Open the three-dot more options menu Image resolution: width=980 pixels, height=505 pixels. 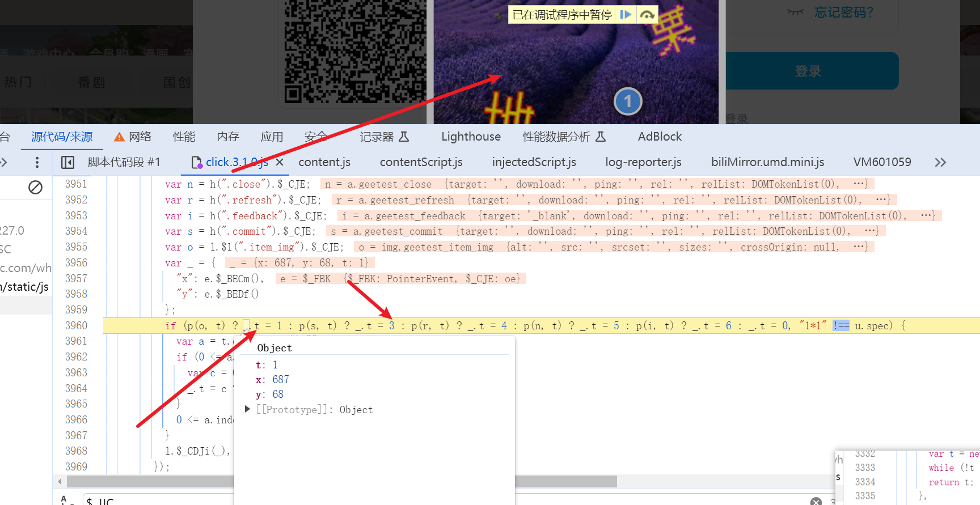coord(37,163)
